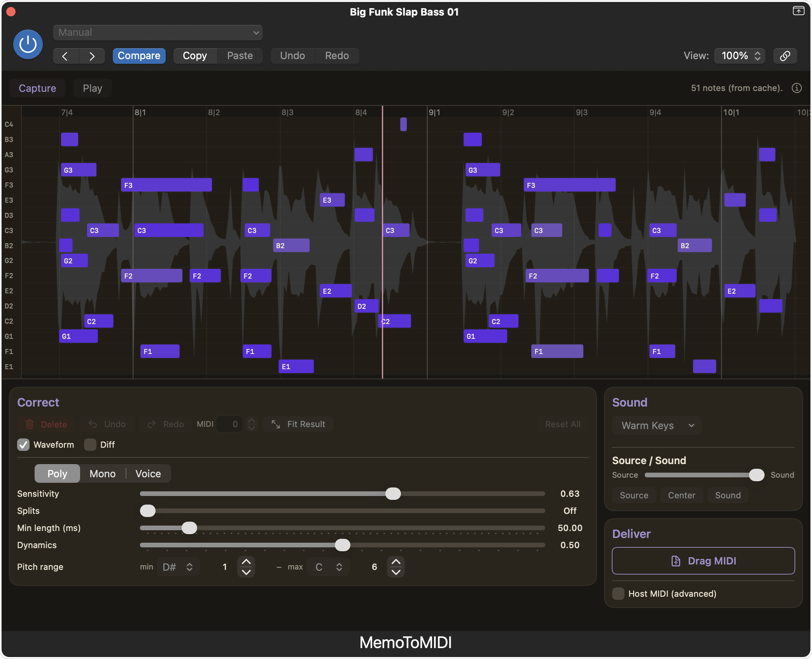The image size is (812, 659).
Task: Go to next preset arrow
Action: [x=92, y=56]
